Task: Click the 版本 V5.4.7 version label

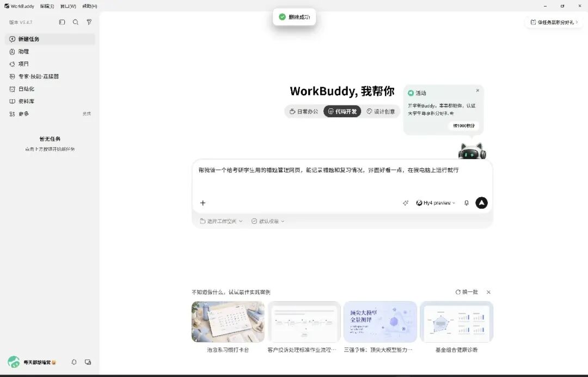Action: coord(21,22)
